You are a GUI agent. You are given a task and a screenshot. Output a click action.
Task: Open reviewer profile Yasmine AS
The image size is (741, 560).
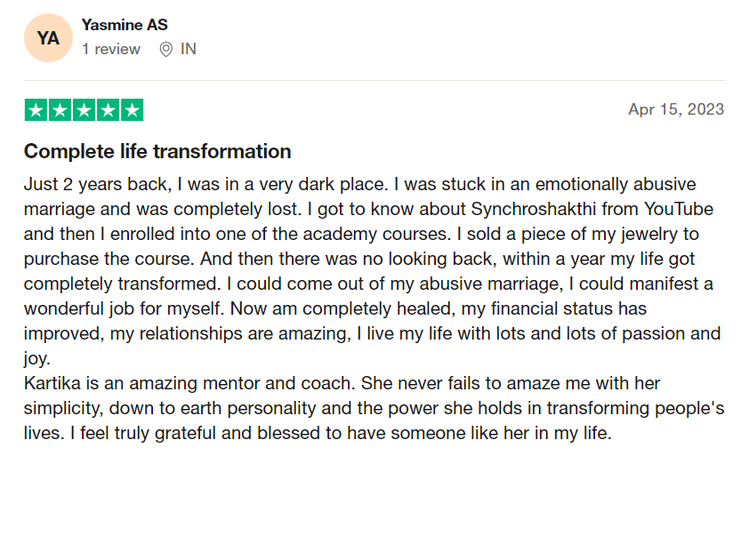(x=125, y=25)
